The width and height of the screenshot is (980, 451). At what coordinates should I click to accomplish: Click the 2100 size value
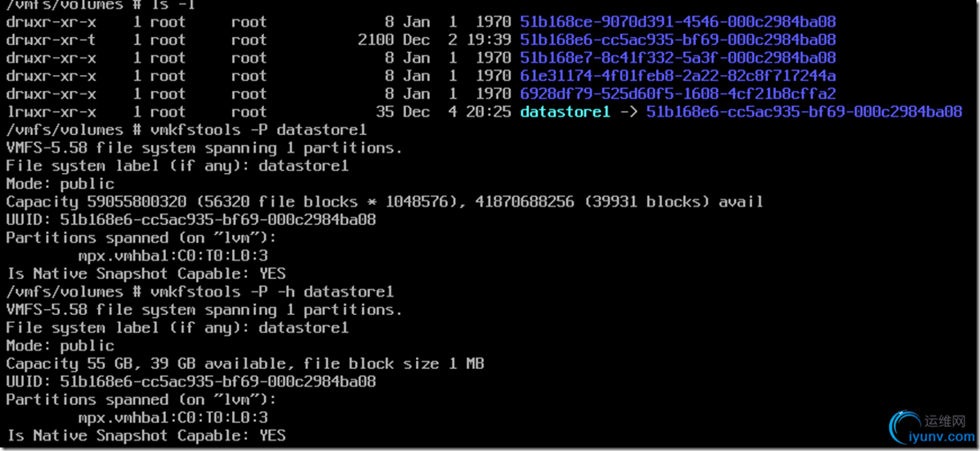tap(376, 40)
